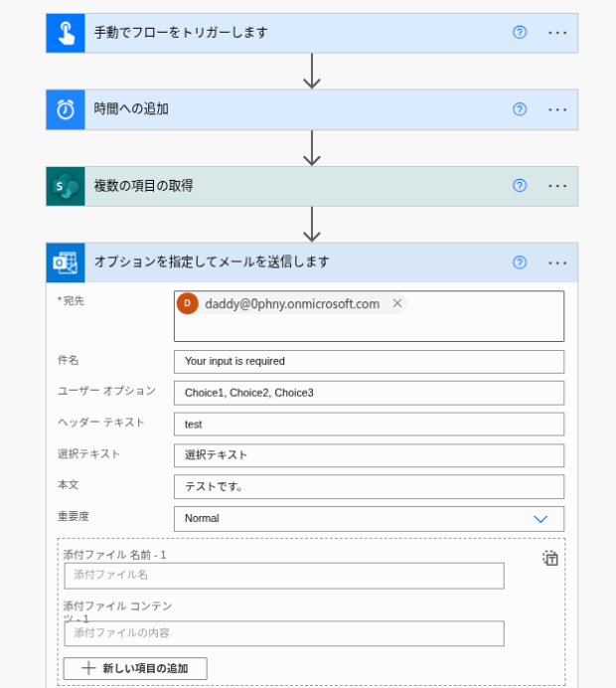Open help for 時間への追加 step
Viewport: 616px width, 688px height.
tap(520, 108)
